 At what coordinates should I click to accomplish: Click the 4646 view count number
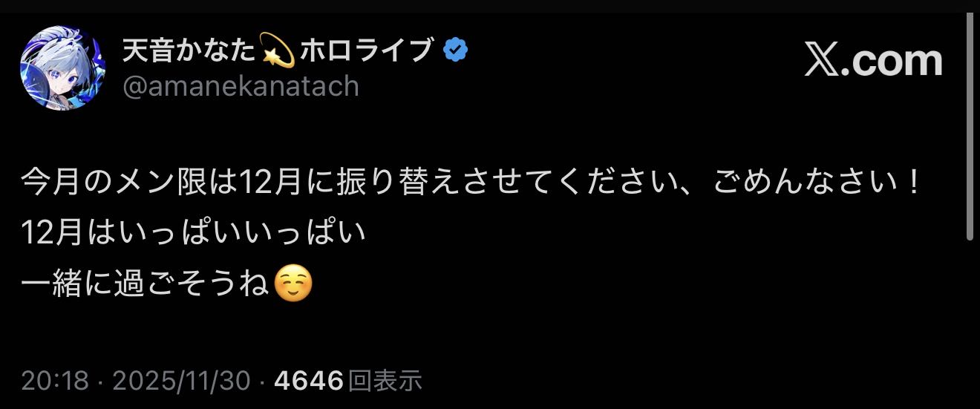(x=309, y=382)
